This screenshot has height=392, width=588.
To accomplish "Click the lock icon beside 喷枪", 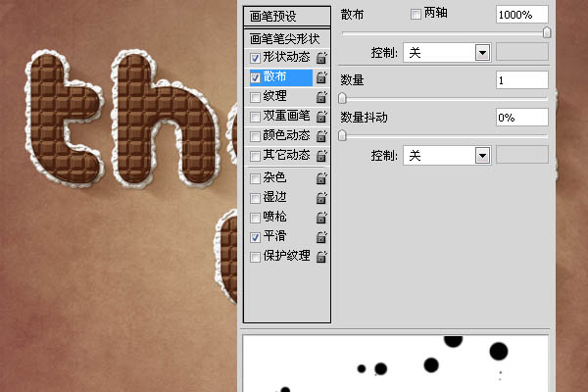I will point(321,218).
